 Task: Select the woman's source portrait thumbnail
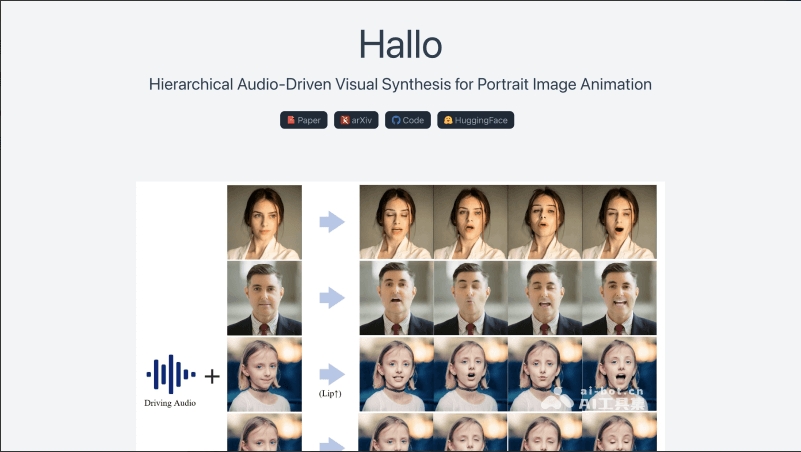264,222
